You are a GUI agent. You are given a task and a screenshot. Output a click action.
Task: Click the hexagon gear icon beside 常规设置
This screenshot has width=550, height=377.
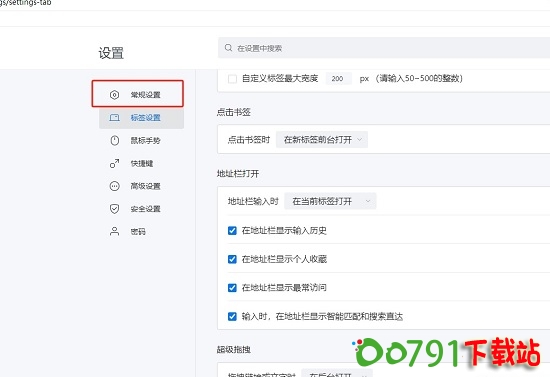click(x=114, y=95)
